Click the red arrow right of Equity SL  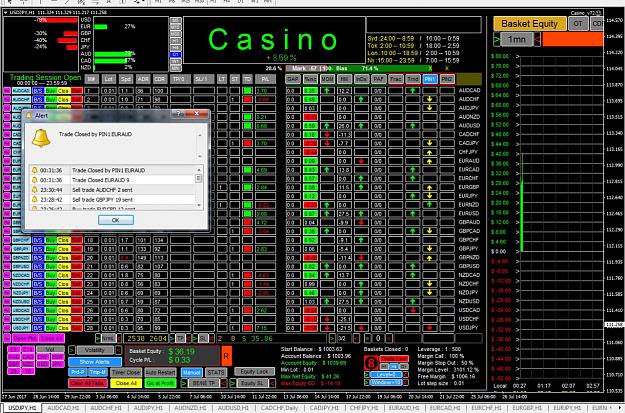272,383
